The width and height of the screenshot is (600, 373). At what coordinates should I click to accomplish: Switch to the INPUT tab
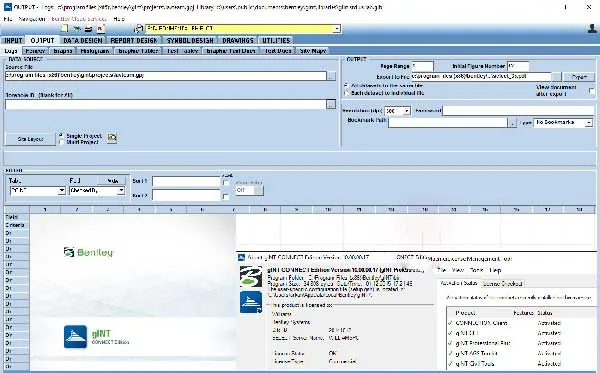coord(13,40)
